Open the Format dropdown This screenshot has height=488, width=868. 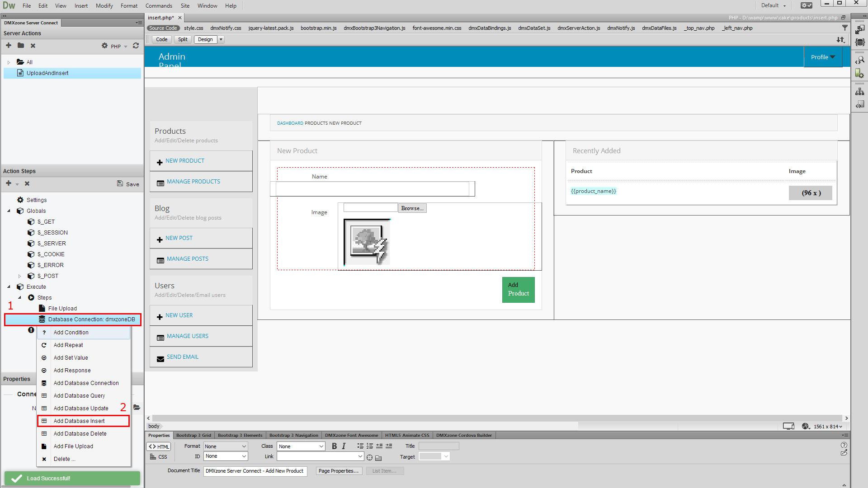(225, 446)
